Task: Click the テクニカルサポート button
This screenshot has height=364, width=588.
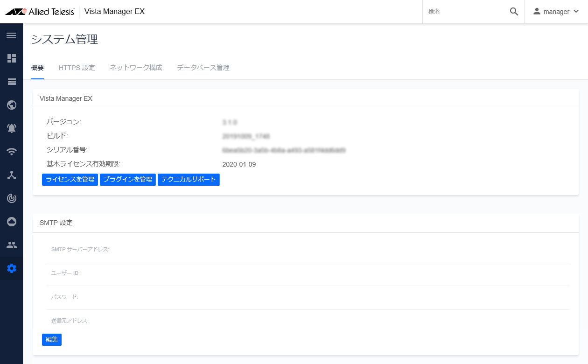Action: pyautogui.click(x=189, y=180)
